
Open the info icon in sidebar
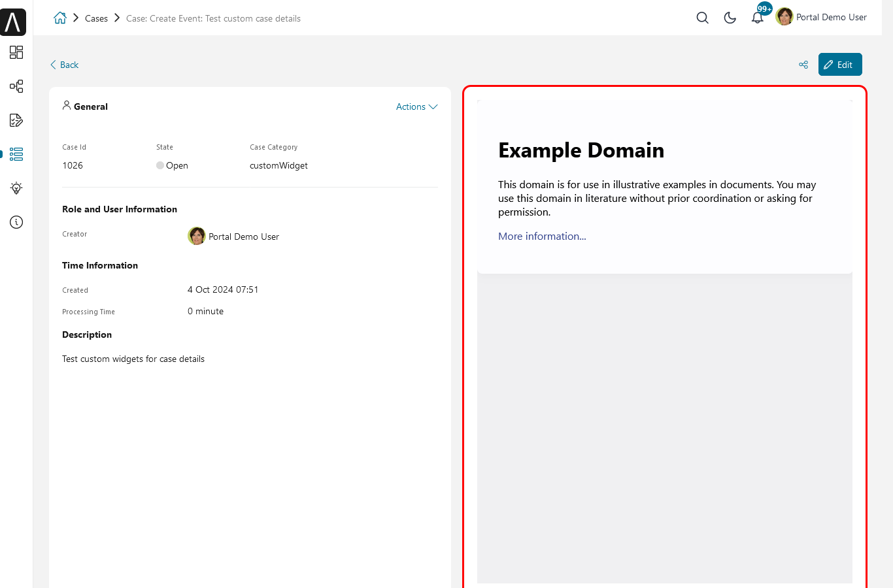point(16,222)
